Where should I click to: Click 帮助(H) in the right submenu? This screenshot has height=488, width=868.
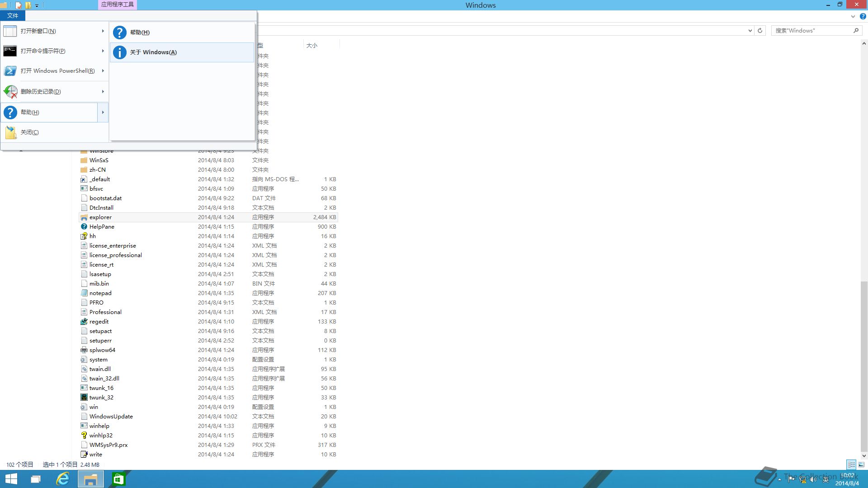182,33
